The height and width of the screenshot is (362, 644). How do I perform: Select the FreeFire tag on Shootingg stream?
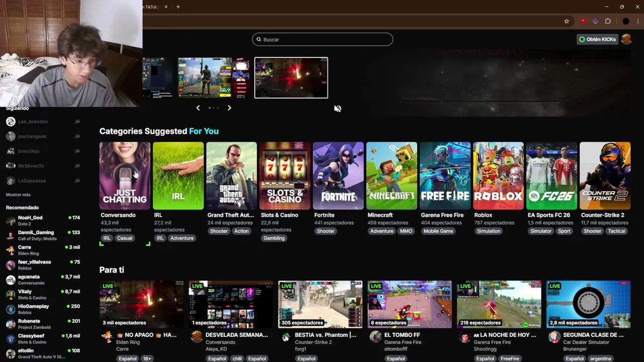(x=510, y=358)
